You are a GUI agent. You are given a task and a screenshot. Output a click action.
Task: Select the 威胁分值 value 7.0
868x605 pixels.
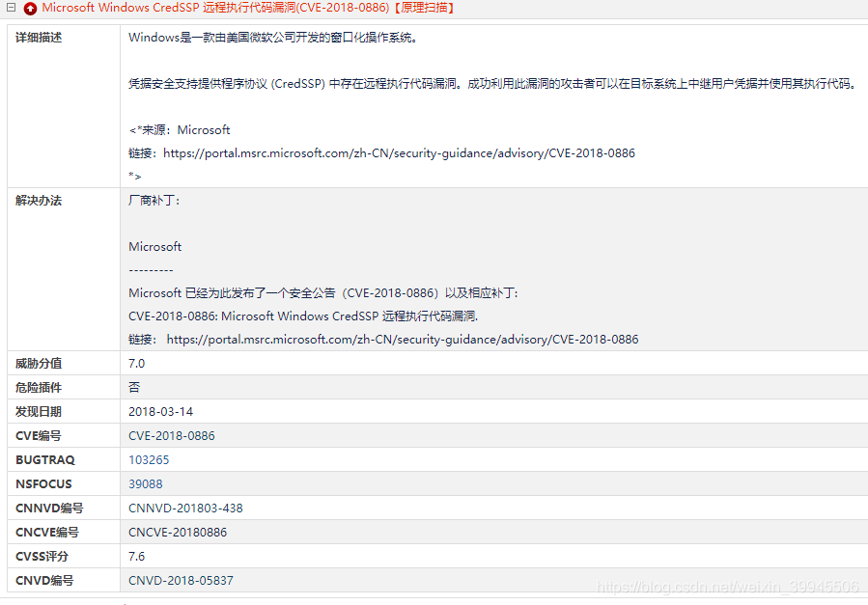[x=135, y=363]
